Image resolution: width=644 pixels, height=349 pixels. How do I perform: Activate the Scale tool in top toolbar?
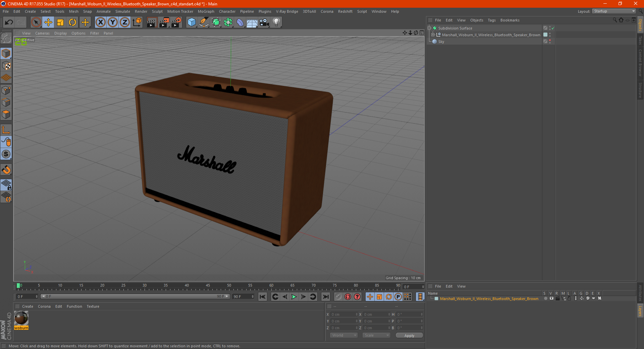click(60, 22)
